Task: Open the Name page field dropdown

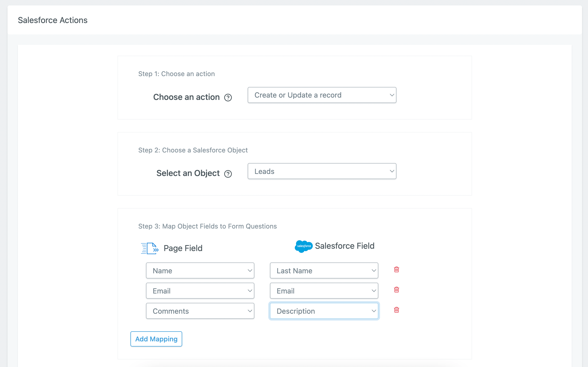Action: [x=200, y=270]
